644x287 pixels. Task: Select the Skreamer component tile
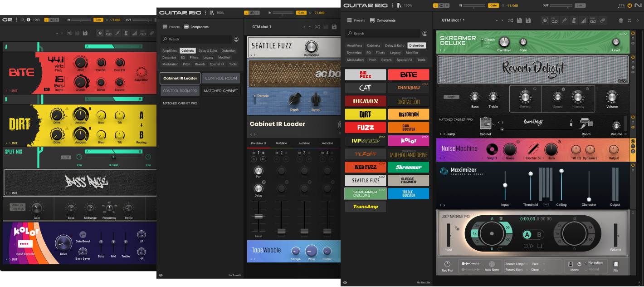point(408,167)
